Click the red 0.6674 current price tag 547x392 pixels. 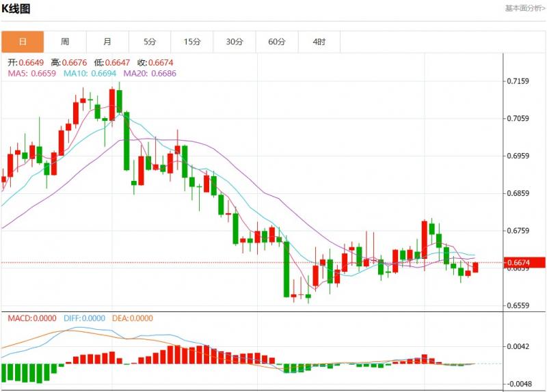524,263
